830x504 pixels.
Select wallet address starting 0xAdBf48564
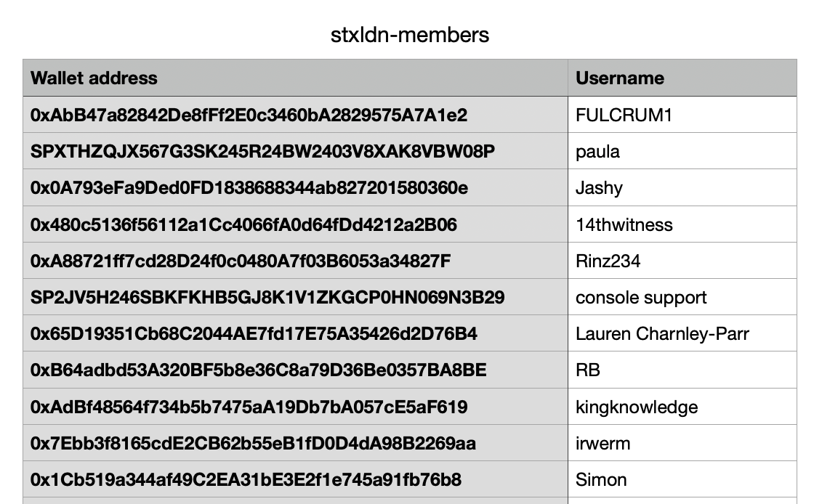pyautogui.click(x=249, y=407)
